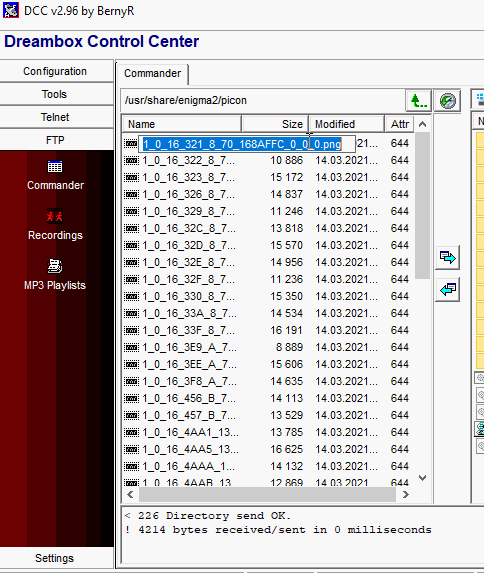Image resolution: width=484 pixels, height=573 pixels.
Task: Refresh the remote directory listing
Action: pyautogui.click(x=447, y=100)
